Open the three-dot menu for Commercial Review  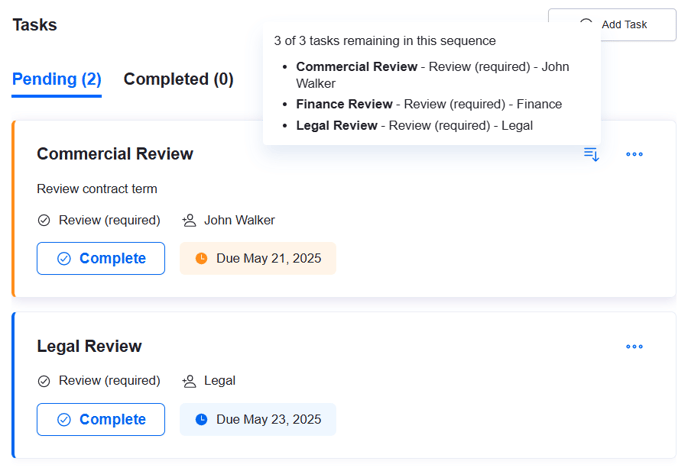634,154
